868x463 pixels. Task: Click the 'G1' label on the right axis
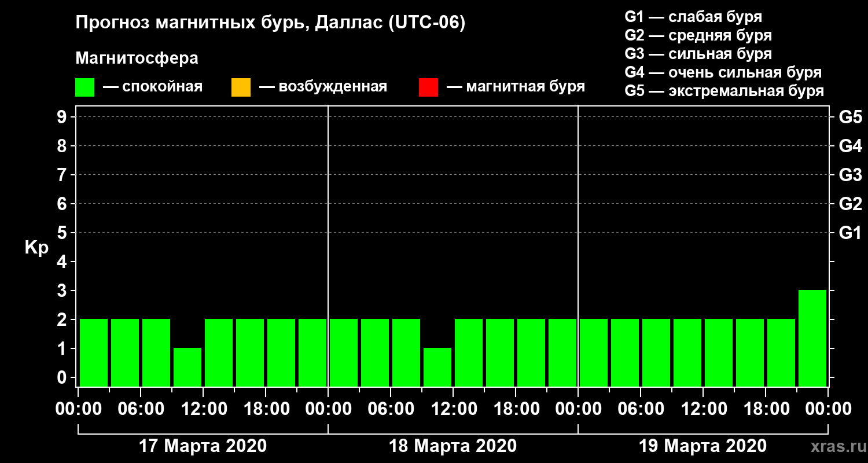(850, 233)
